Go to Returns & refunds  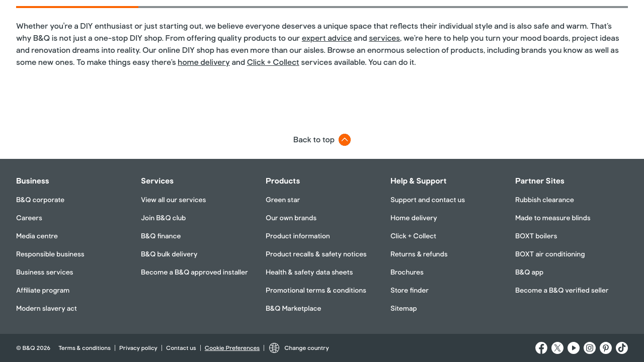click(419, 254)
